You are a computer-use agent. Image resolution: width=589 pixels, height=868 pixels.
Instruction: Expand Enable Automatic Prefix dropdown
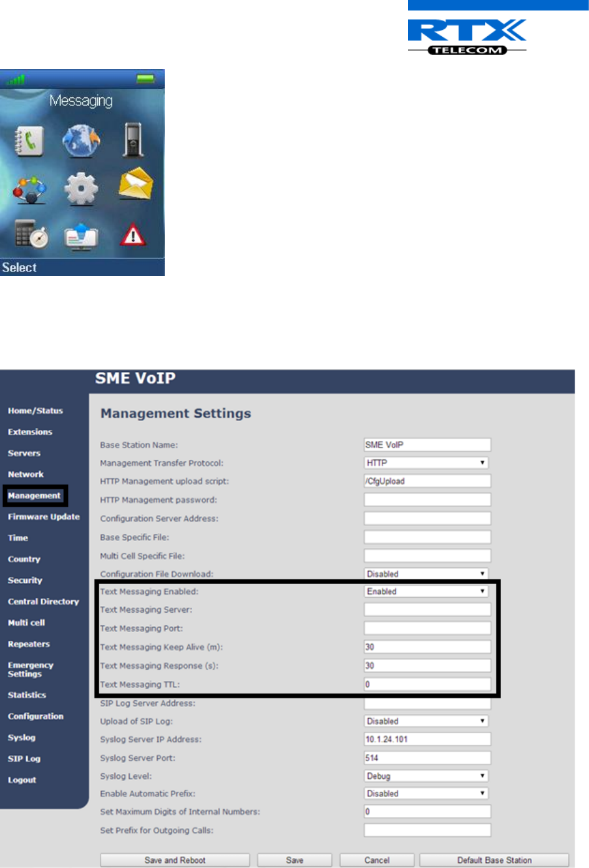(x=426, y=794)
